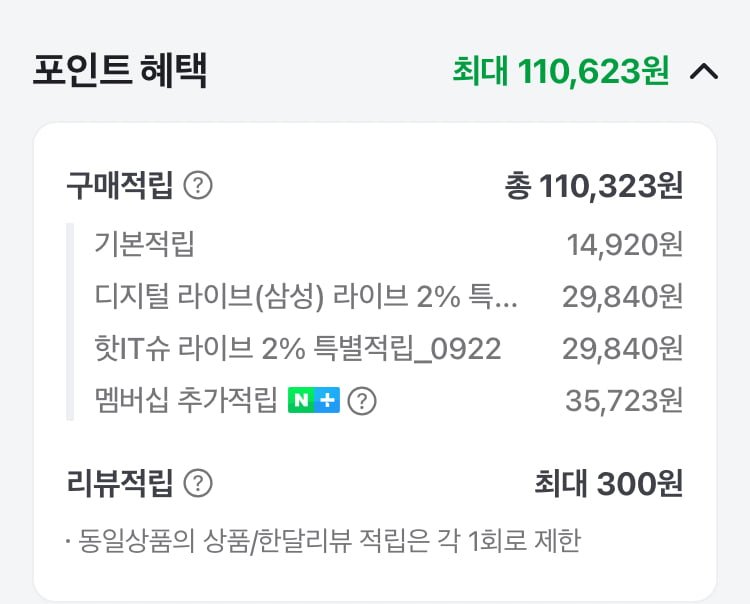Tap the 총 110,323원 amount
750x604 pixels.
(x=594, y=186)
